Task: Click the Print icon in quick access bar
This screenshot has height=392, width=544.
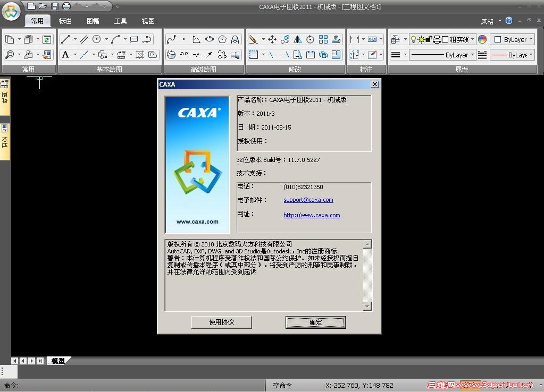Action: pos(66,6)
